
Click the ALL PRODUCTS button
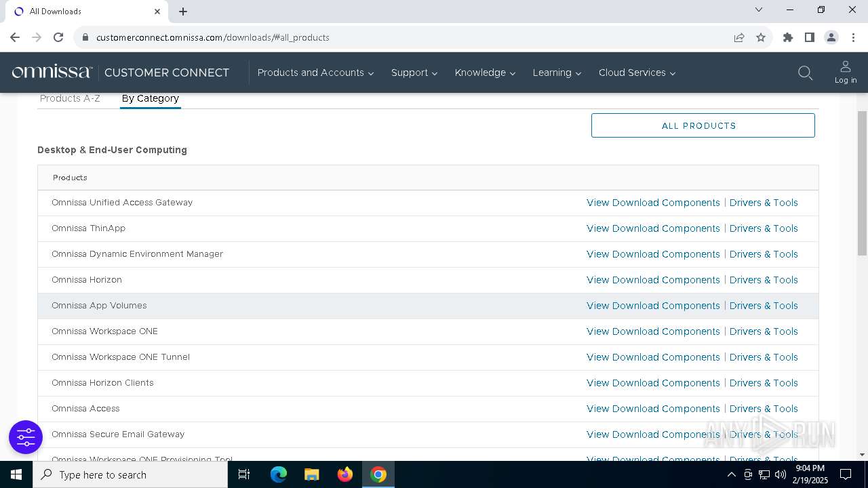(703, 125)
